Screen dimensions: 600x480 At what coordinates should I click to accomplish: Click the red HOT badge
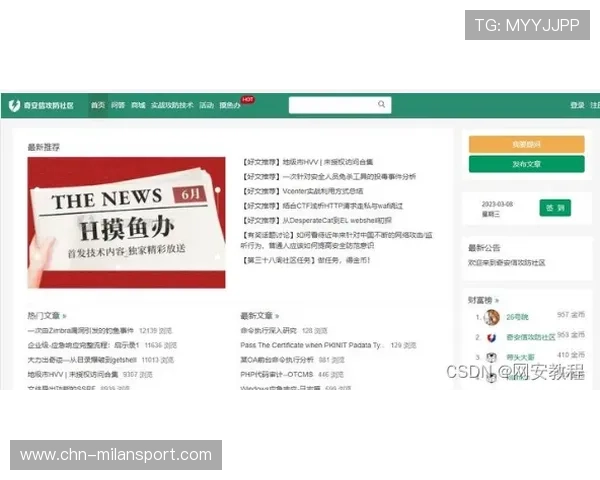click(248, 100)
